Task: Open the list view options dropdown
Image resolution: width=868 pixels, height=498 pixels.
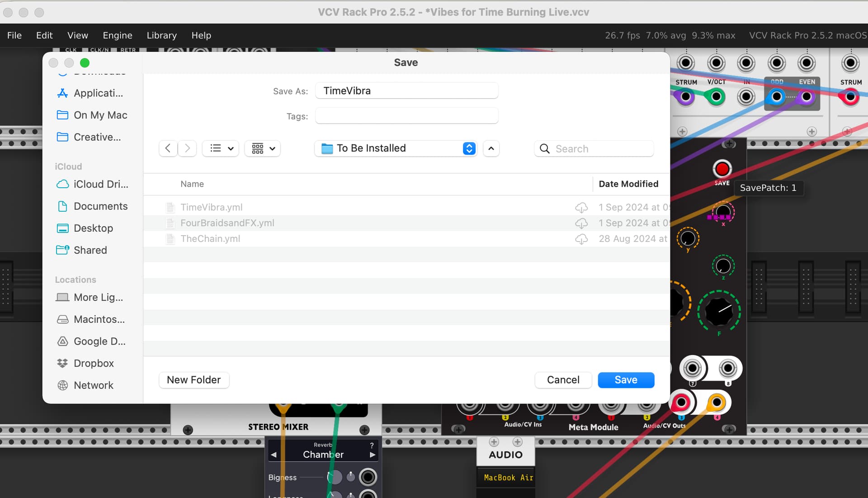Action: point(221,148)
